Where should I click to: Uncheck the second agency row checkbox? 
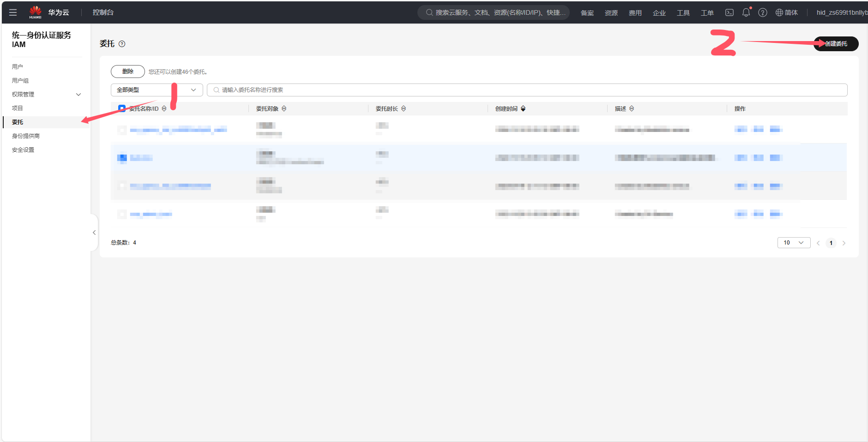(x=122, y=158)
